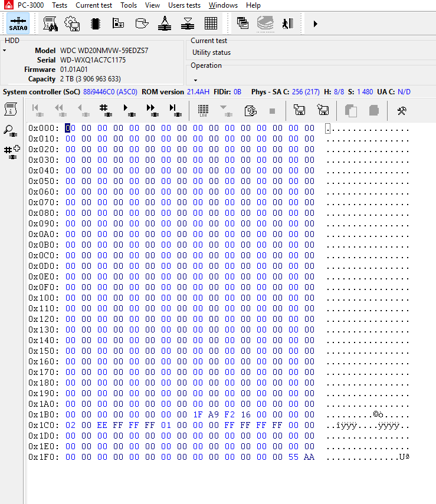The height and width of the screenshot is (504, 436).
Task: Click the cascading windows icon
Action: pos(242,24)
